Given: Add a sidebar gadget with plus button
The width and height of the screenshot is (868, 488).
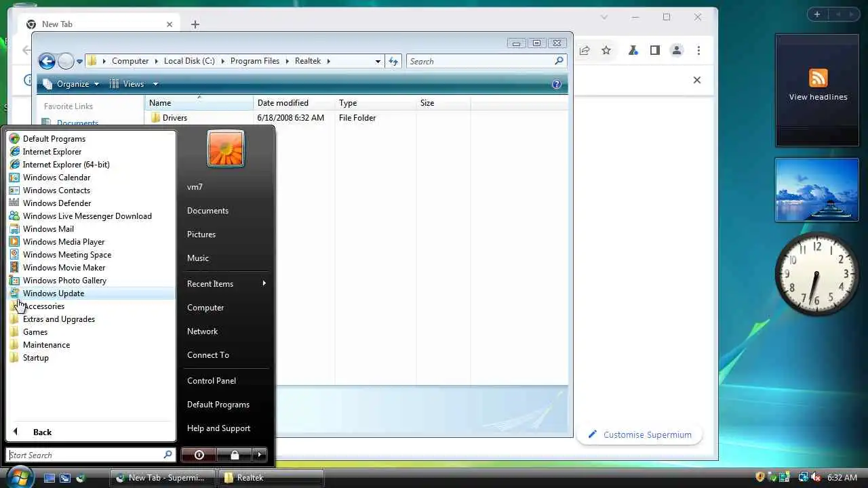Looking at the screenshot, I should pyautogui.click(x=817, y=14).
